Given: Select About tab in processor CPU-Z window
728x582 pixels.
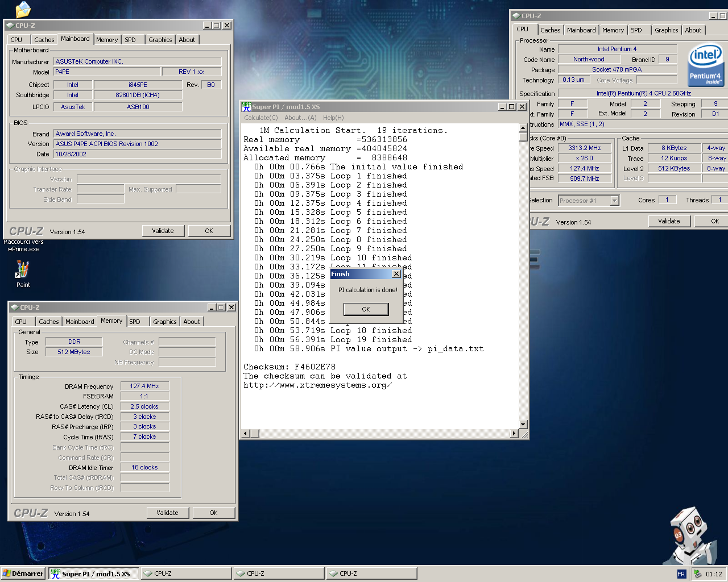Looking at the screenshot, I should point(693,30).
